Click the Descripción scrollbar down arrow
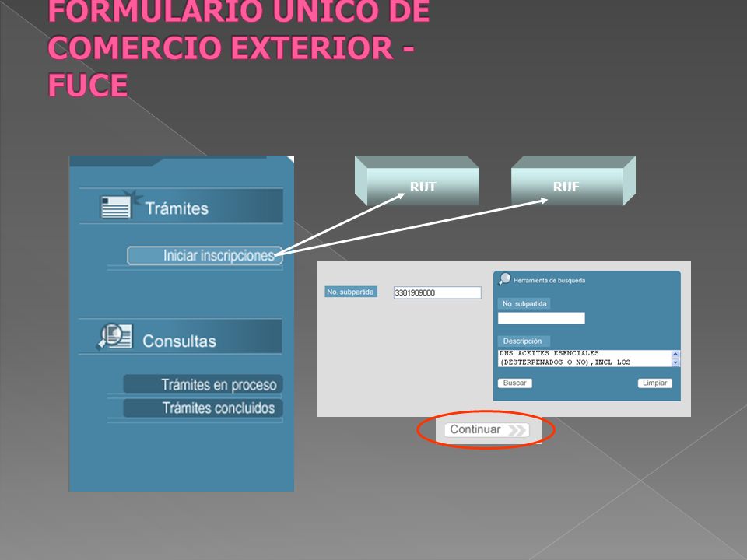Screen dimensions: 747x560 675,362
